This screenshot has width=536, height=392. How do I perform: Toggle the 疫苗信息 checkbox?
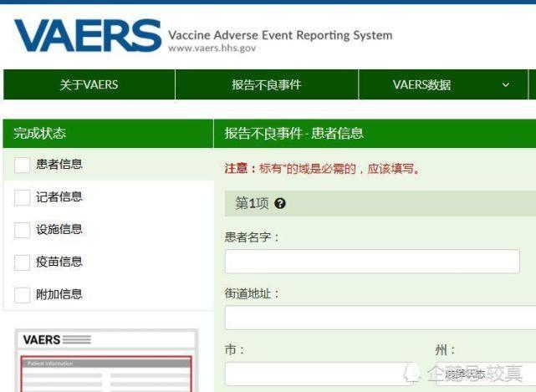[23, 262]
